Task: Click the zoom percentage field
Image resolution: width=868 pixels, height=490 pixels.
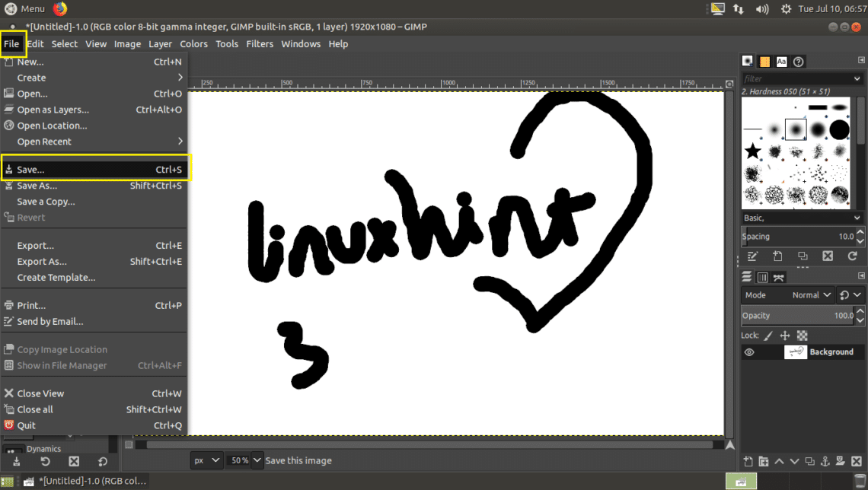Action: pyautogui.click(x=238, y=460)
